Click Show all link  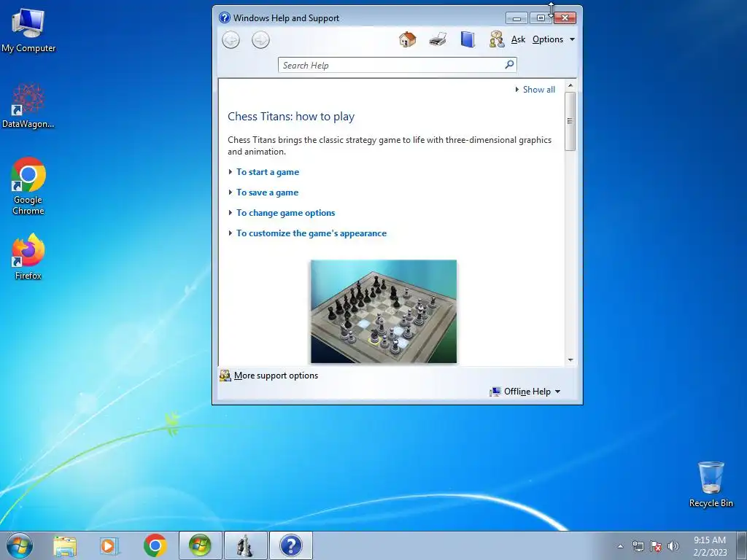(x=539, y=90)
